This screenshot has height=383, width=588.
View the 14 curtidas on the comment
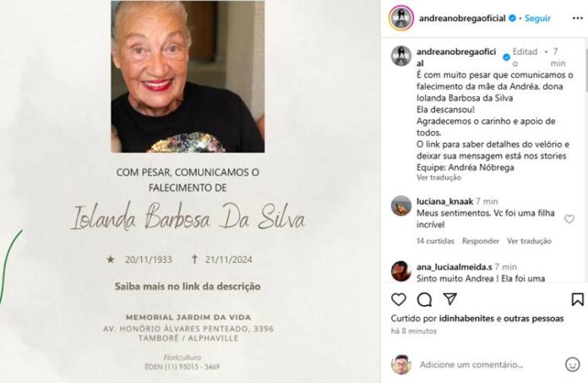tap(435, 241)
